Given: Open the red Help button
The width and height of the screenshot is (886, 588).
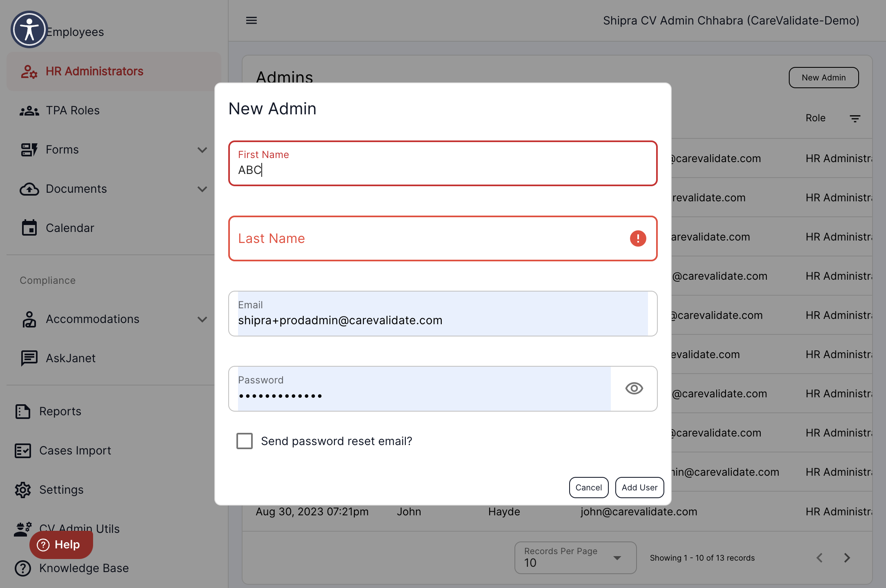Looking at the screenshot, I should pyautogui.click(x=61, y=545).
